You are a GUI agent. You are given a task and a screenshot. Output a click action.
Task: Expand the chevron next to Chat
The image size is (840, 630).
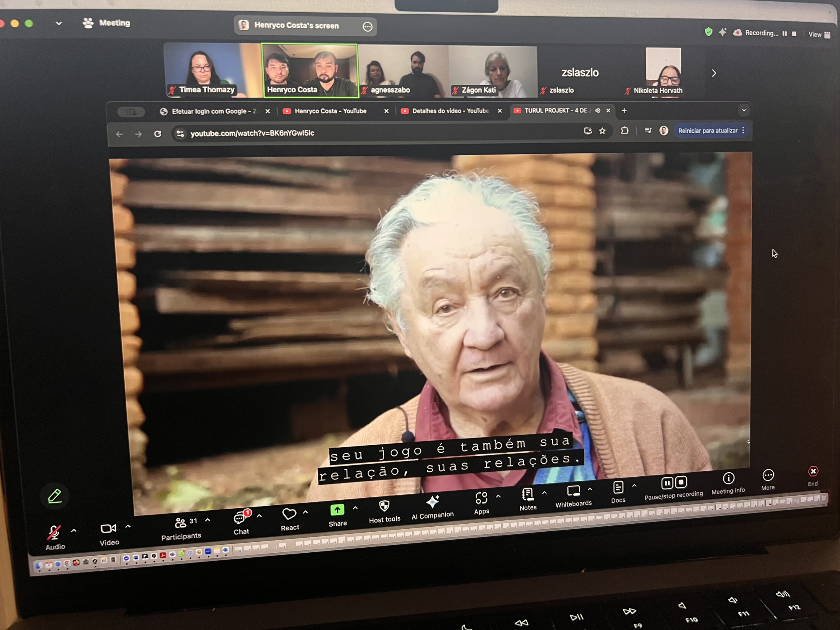259,516
